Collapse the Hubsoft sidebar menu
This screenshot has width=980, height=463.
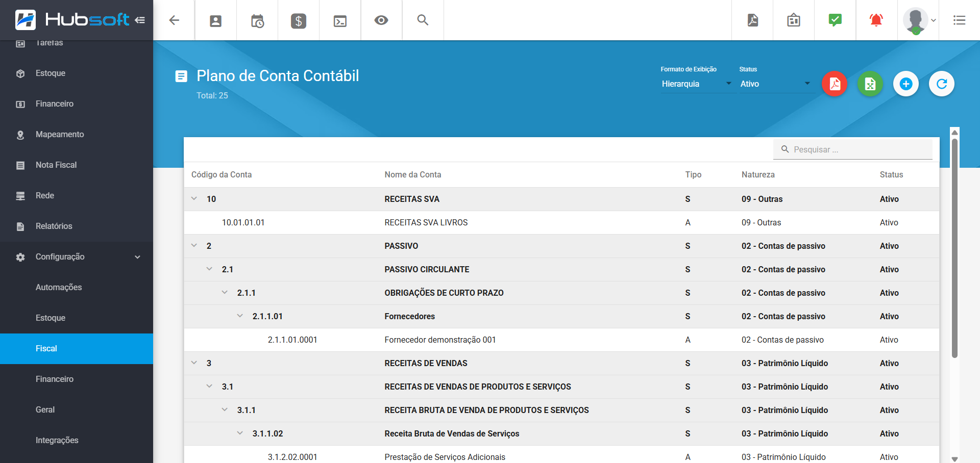[140, 20]
